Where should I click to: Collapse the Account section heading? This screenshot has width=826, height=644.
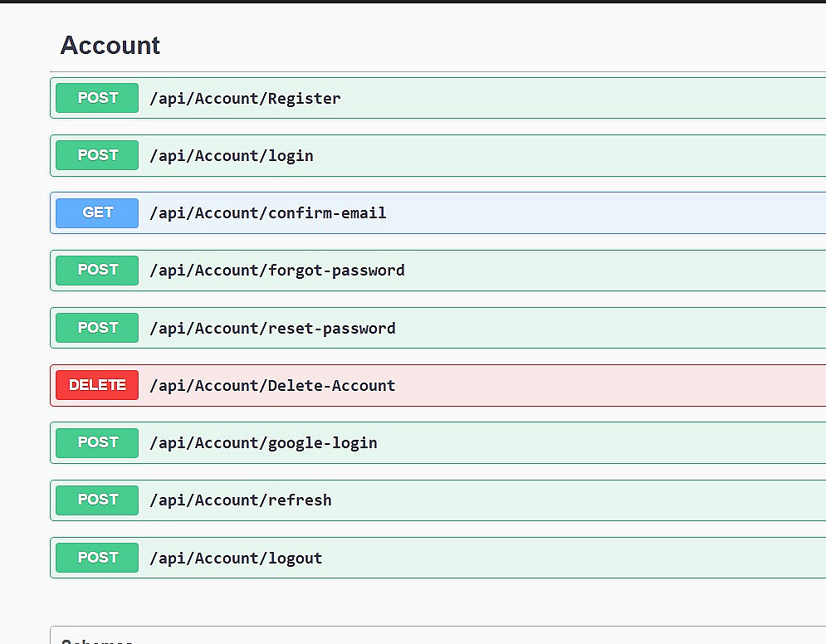pos(110,46)
